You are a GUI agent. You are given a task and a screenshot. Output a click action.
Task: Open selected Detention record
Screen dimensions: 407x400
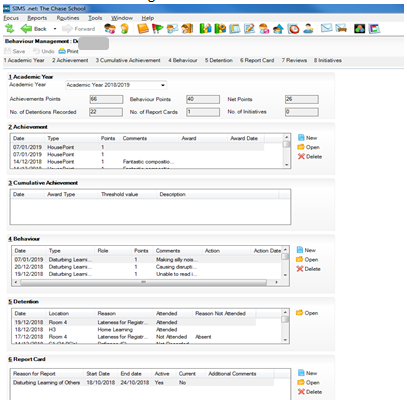pyautogui.click(x=307, y=313)
